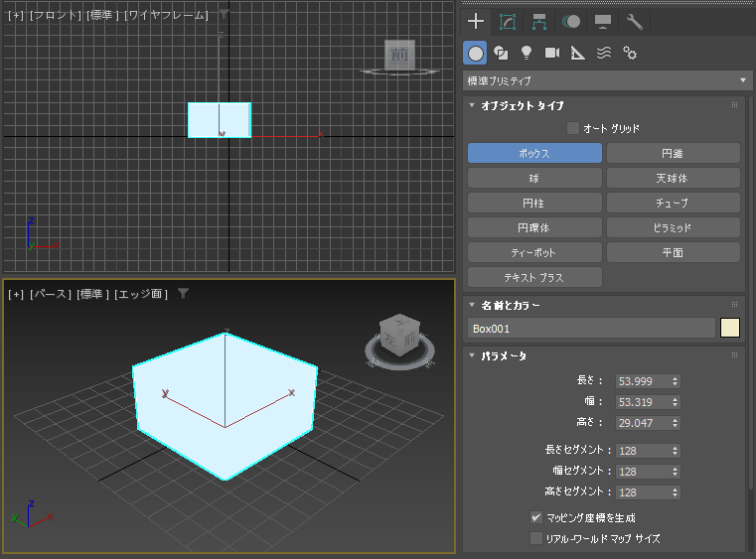Open the [フロント] viewport view menu
The width and height of the screenshot is (756, 559).
(x=56, y=16)
